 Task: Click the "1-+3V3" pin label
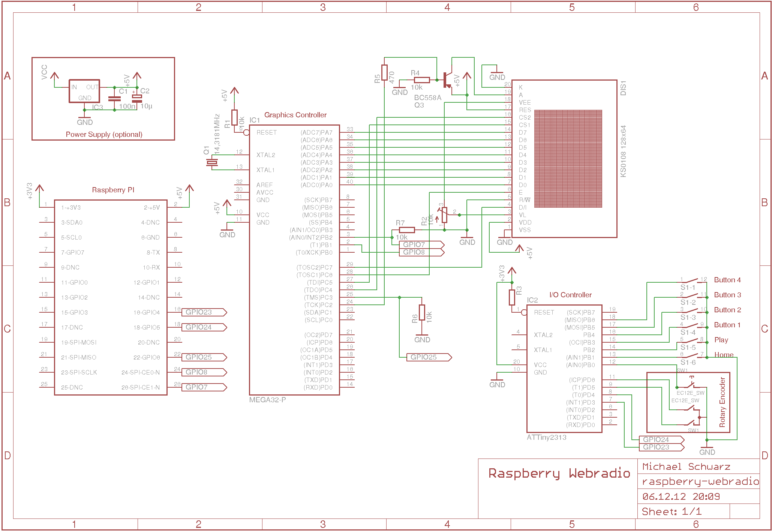click(71, 208)
